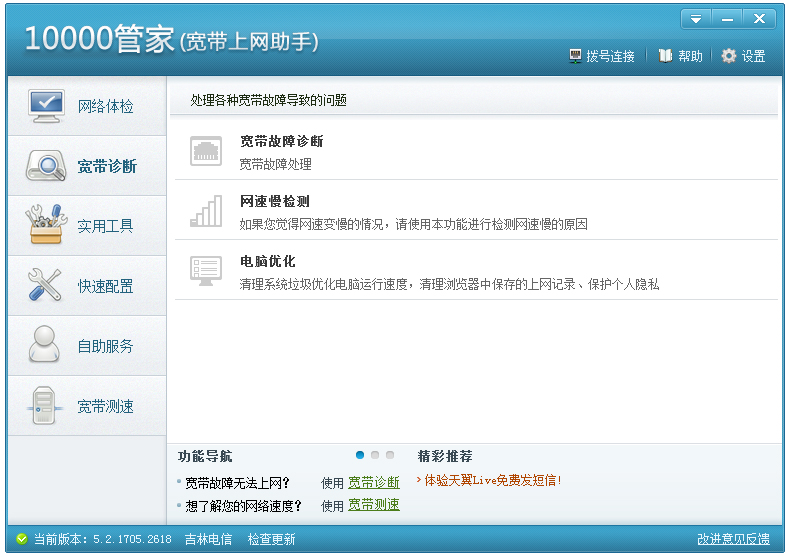Click the 自助服务 person icon
This screenshot has width=789, height=557.
pos(46,346)
